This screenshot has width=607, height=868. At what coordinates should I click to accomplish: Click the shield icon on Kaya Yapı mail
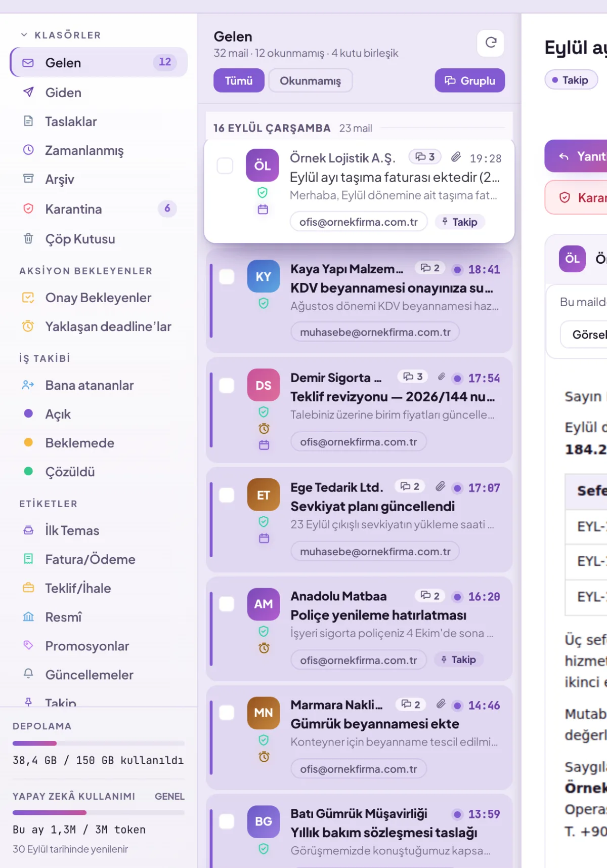264,303
